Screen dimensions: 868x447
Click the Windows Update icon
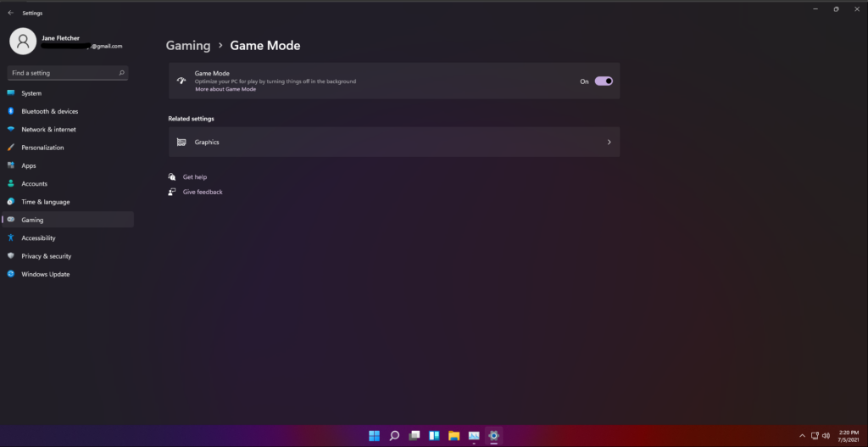pos(10,274)
